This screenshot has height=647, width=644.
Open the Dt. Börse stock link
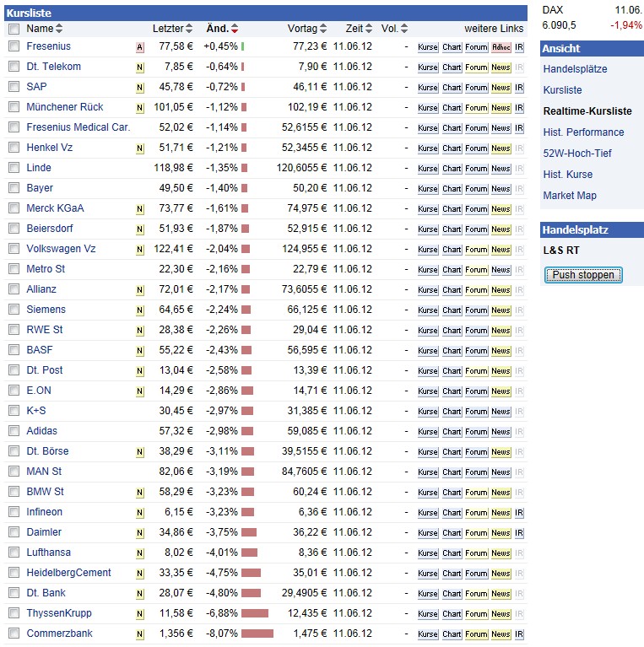click(x=47, y=451)
